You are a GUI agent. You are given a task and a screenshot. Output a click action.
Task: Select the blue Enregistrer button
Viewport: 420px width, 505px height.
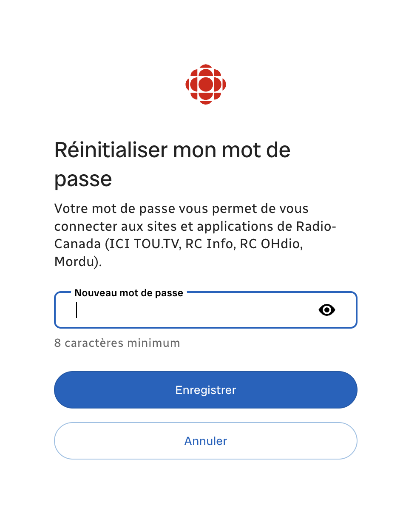[x=205, y=390]
